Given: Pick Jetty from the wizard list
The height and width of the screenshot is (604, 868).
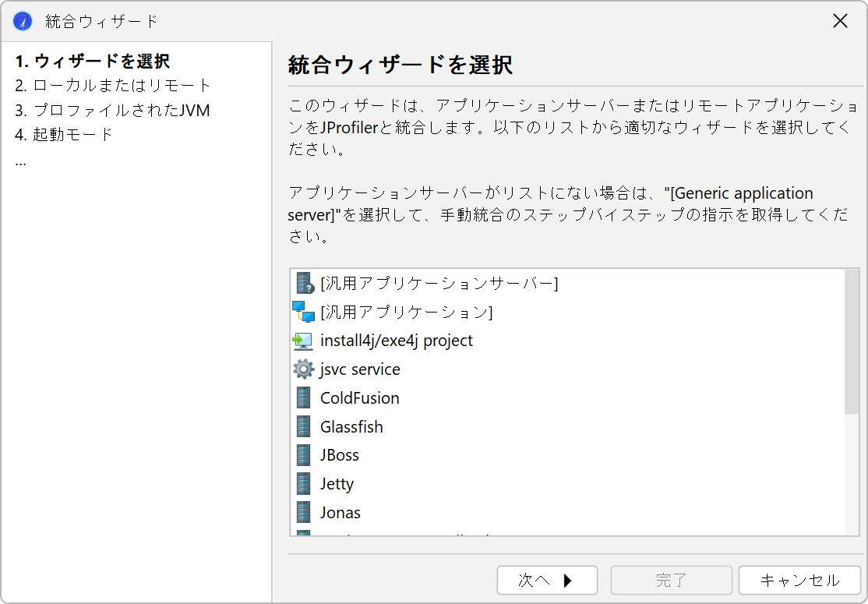Looking at the screenshot, I should [x=567, y=484].
